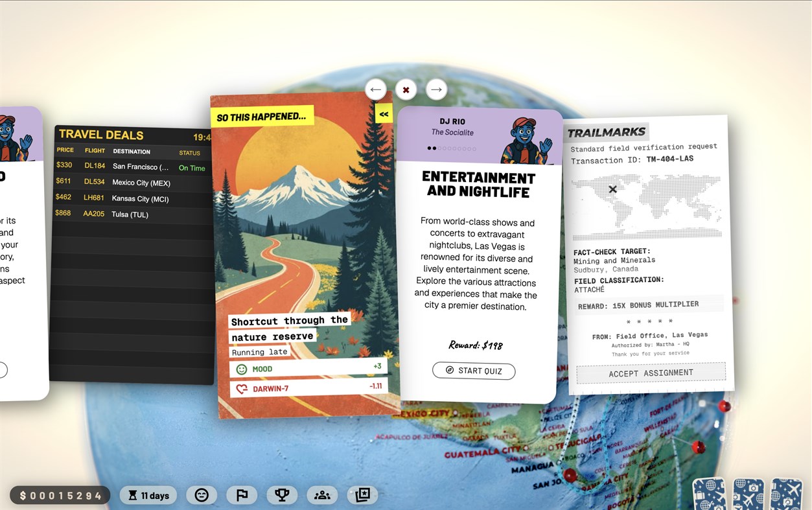The image size is (812, 510).
Task: Click the Entertainment and Nightlife heading
Action: pyautogui.click(x=479, y=185)
